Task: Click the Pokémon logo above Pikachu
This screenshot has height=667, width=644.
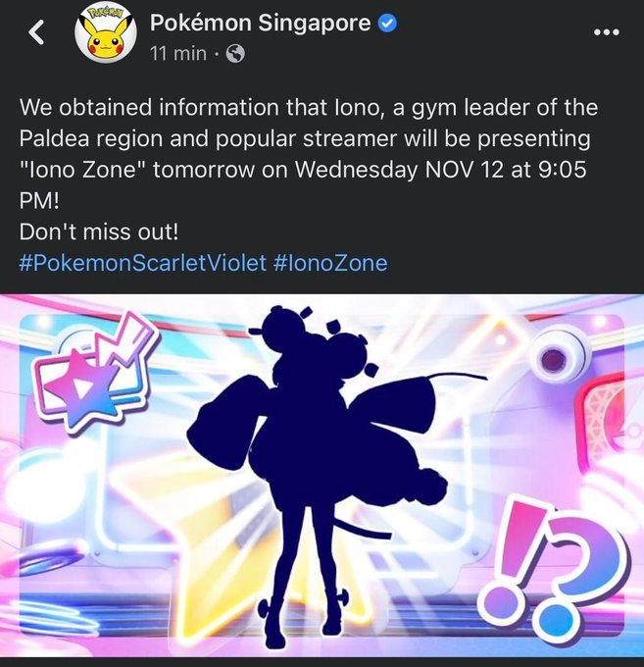Action: [106, 14]
